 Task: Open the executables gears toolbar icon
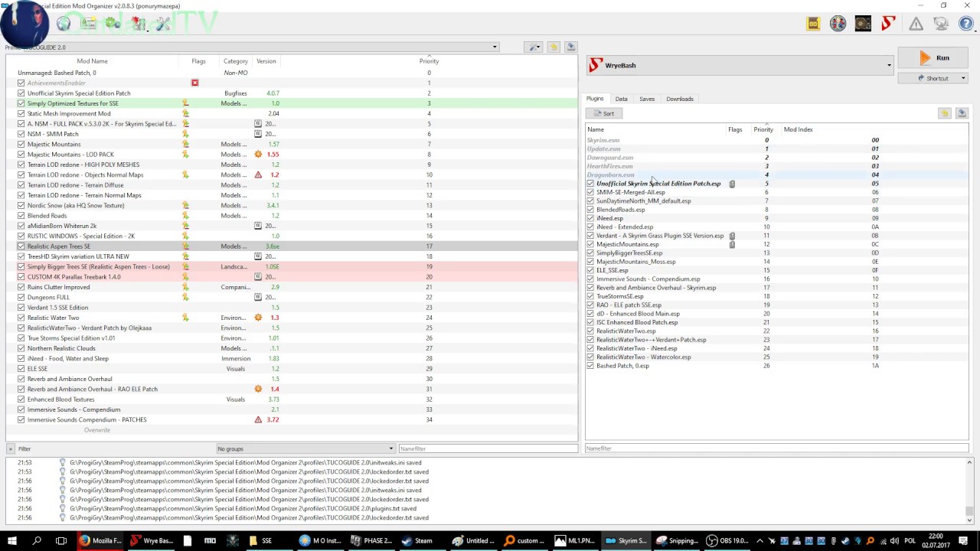coord(113,24)
